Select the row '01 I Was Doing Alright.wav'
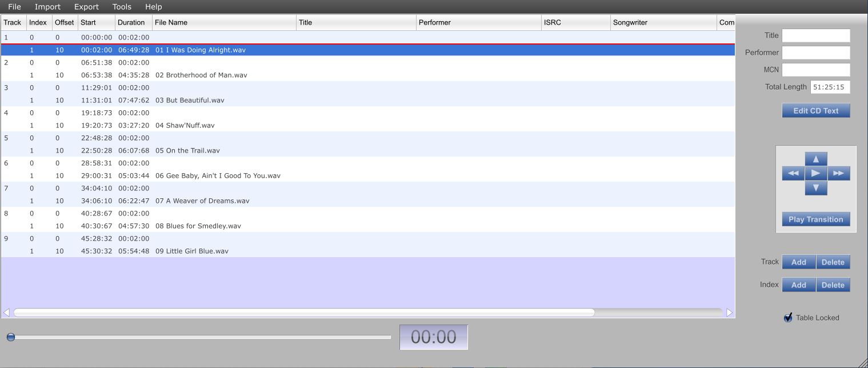This screenshot has width=868, height=368. coord(368,50)
